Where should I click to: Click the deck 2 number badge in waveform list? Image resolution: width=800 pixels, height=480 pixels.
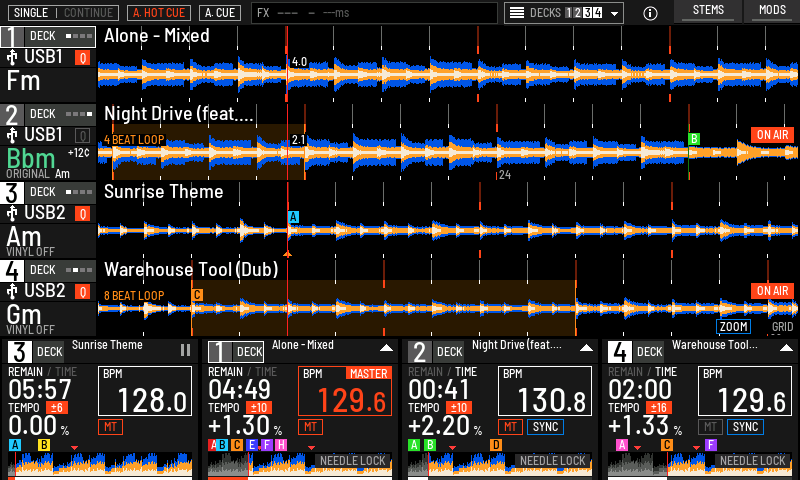pos(12,115)
